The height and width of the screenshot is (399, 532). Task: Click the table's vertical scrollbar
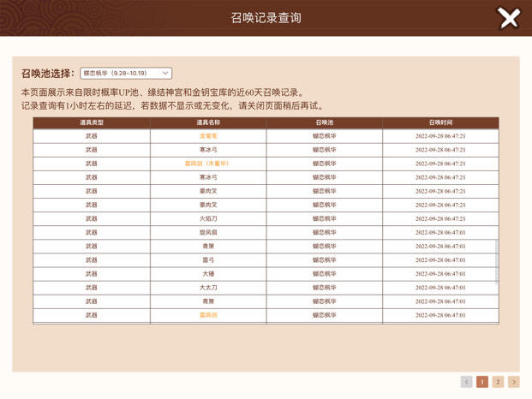(x=496, y=261)
